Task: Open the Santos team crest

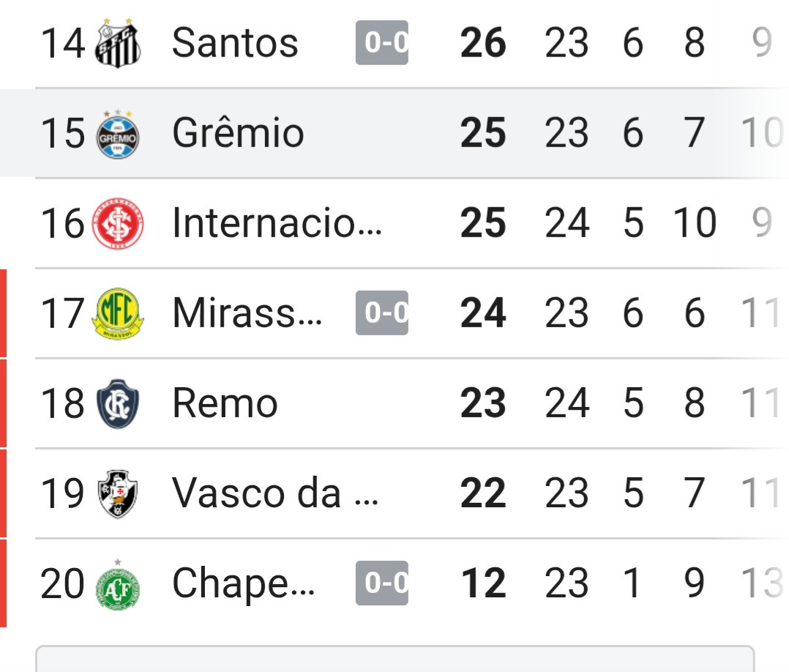Action: (118, 42)
